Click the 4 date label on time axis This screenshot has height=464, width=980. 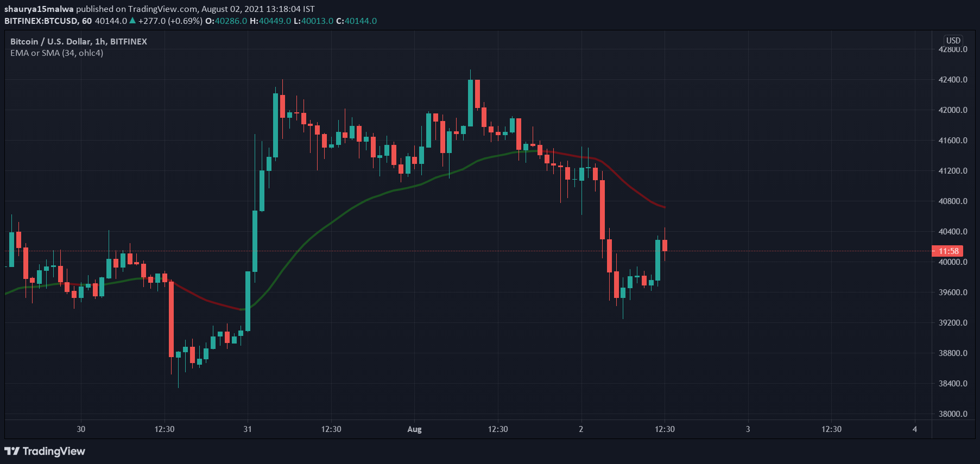click(914, 429)
